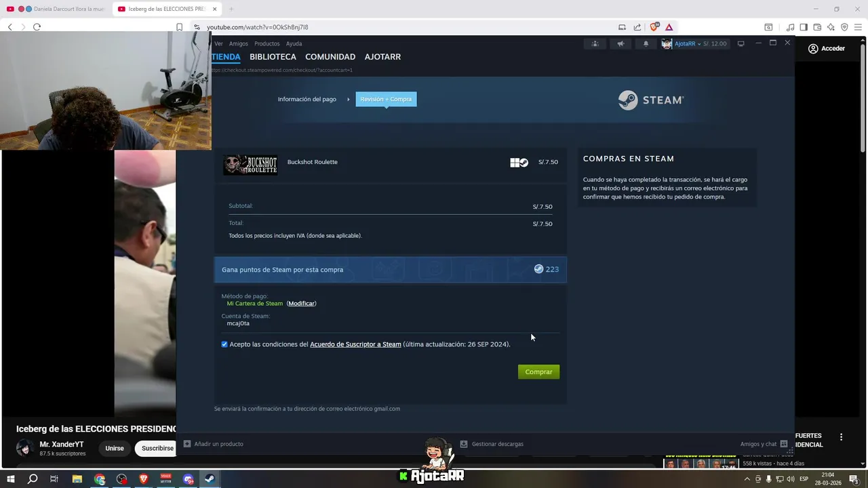Open the Productos menu in Steam
The width and height of the screenshot is (868, 488).
point(267,43)
